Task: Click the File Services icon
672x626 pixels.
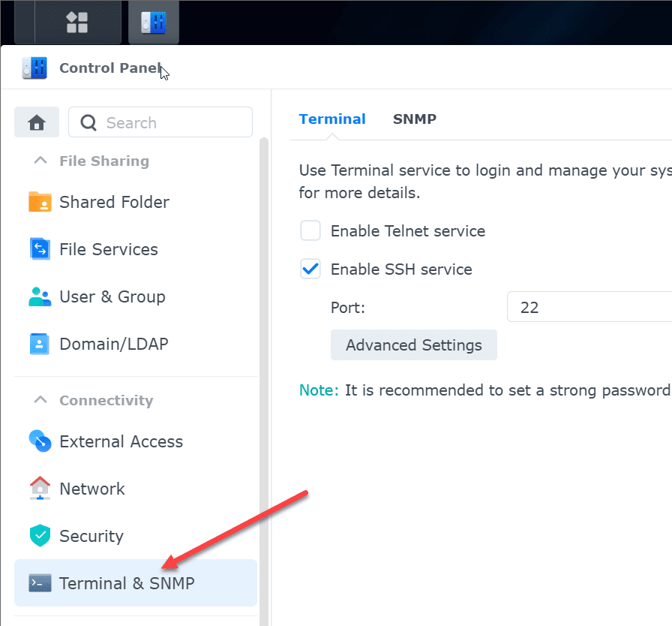Action: [40, 248]
